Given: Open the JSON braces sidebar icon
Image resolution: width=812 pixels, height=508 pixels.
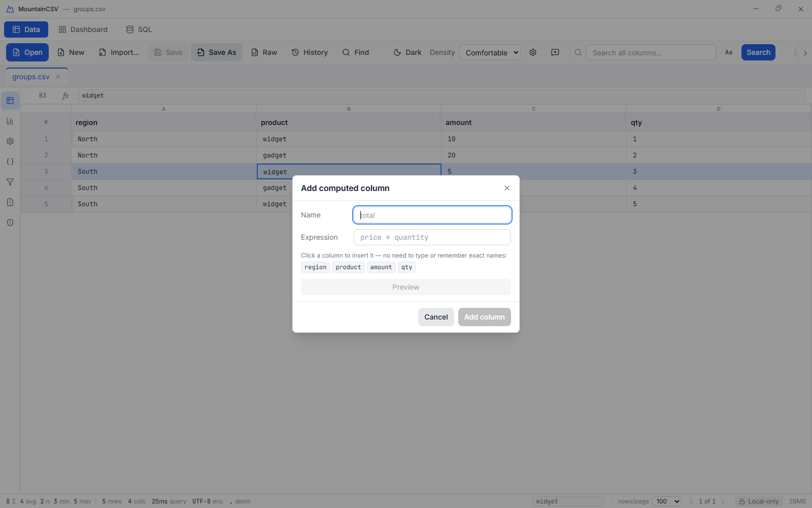Looking at the screenshot, I should [10, 162].
